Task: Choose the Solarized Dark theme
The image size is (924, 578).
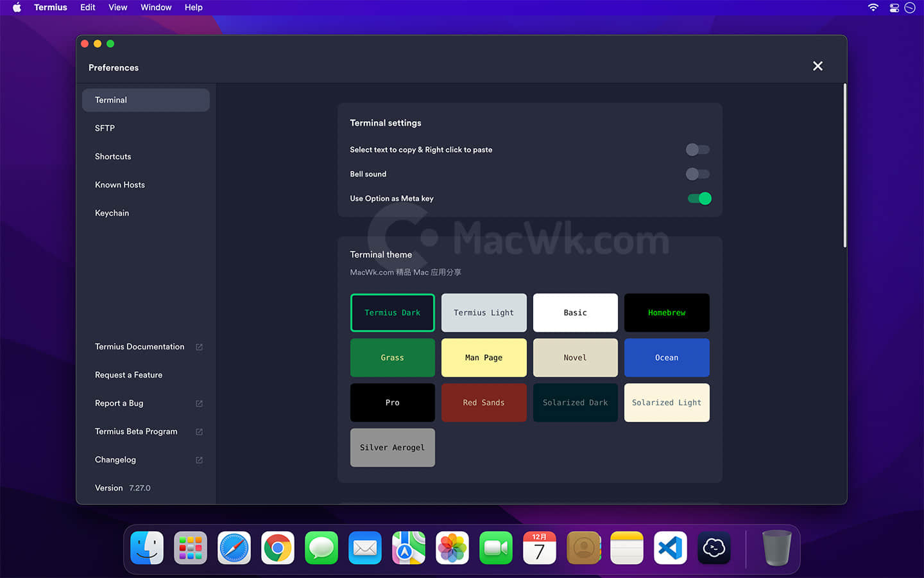Action: 576,403
